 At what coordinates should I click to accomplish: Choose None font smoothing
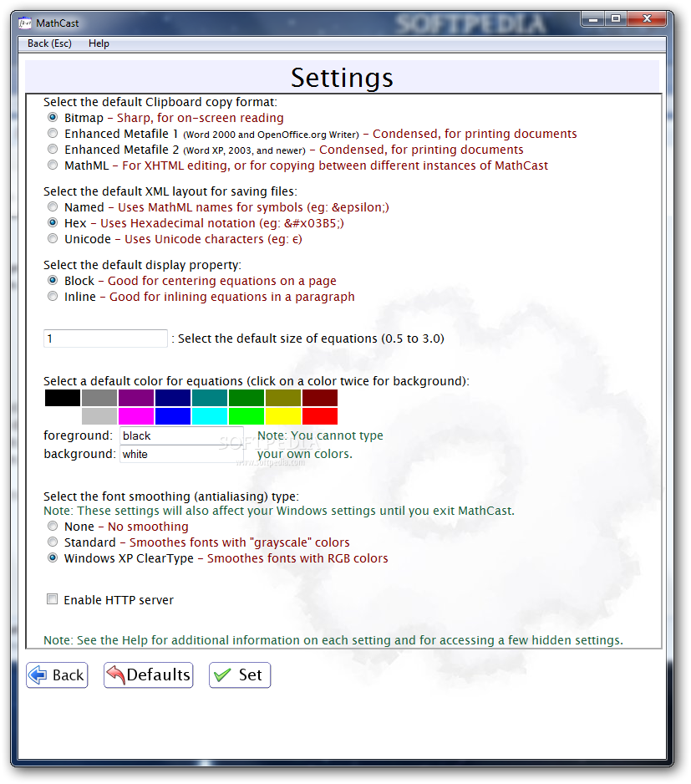click(x=53, y=527)
